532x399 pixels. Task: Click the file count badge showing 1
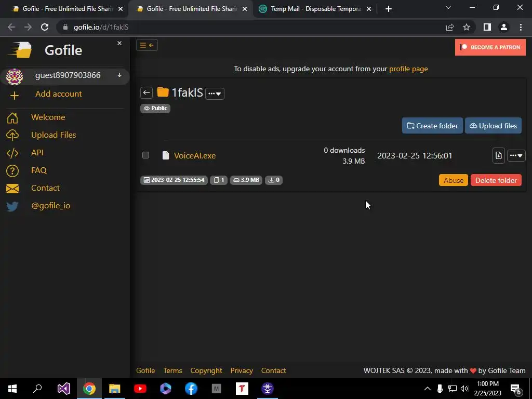coord(219,180)
